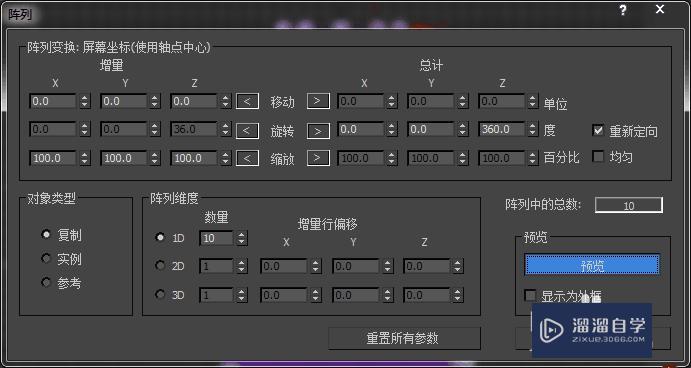Image resolution: width=691 pixels, height=368 pixels.
Task: Click spinner arrows of 2D count
Action: coord(241,267)
